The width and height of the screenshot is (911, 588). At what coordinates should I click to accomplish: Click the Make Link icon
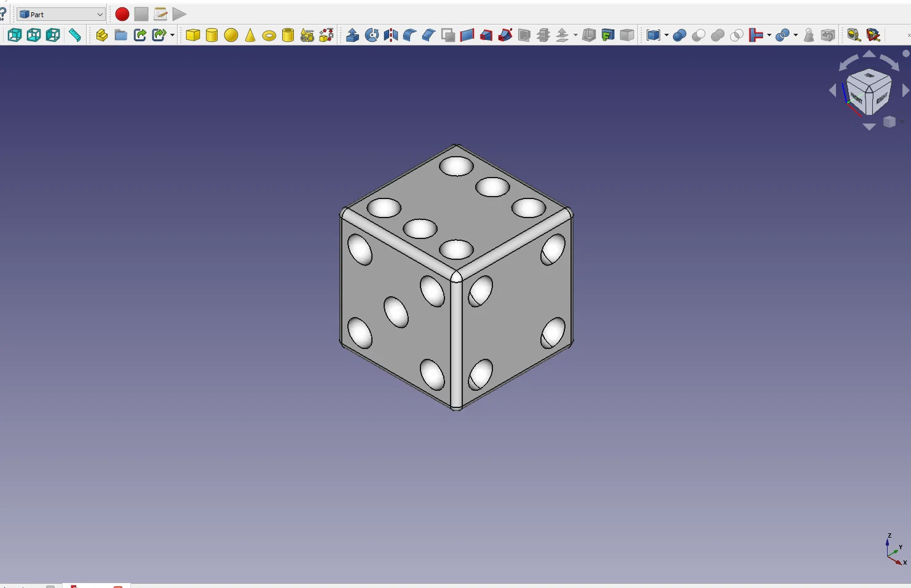[140, 35]
